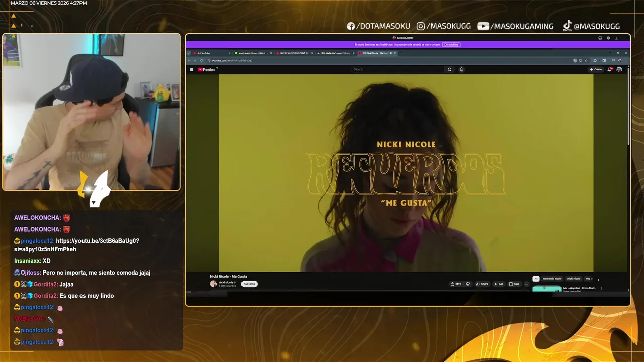Click the Ask button under video
644x362 pixels.
pos(499,284)
